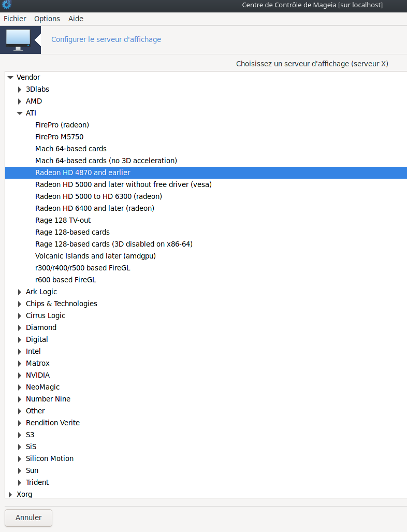Click the Annuler button
The image size is (407, 532).
click(x=28, y=517)
